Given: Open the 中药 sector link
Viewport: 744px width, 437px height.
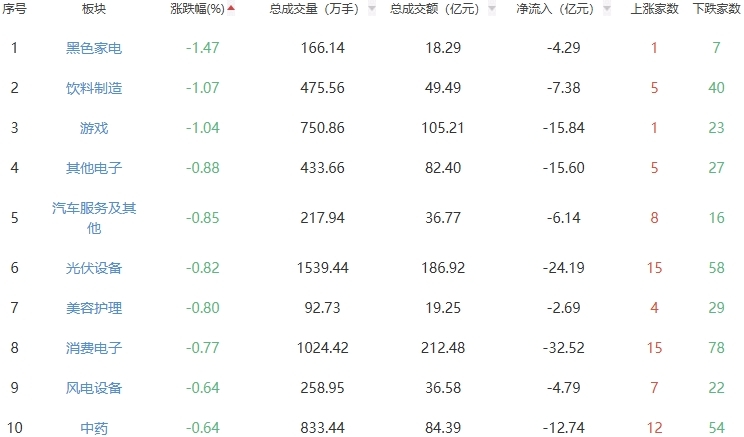Looking at the screenshot, I should pyautogui.click(x=94, y=428).
